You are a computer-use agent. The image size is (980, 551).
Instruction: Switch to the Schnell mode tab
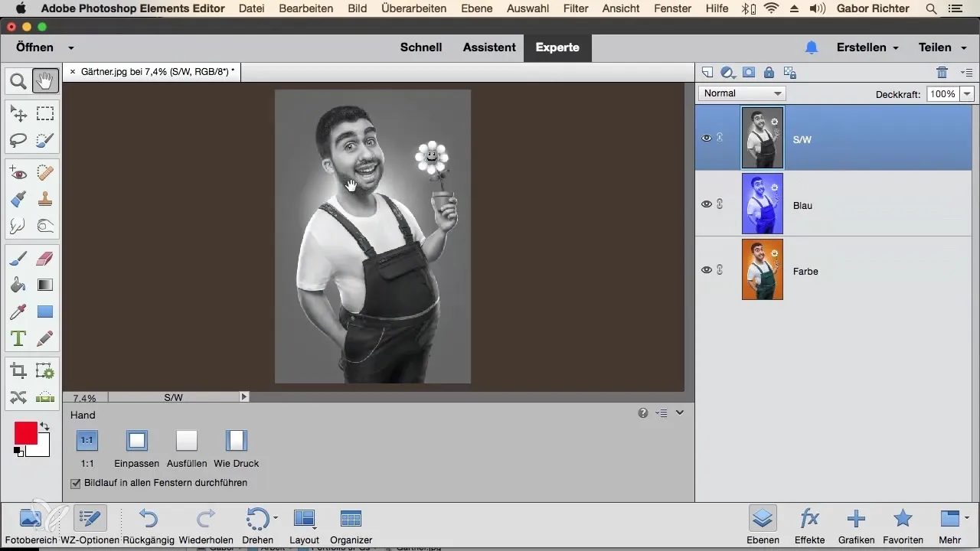tap(421, 47)
